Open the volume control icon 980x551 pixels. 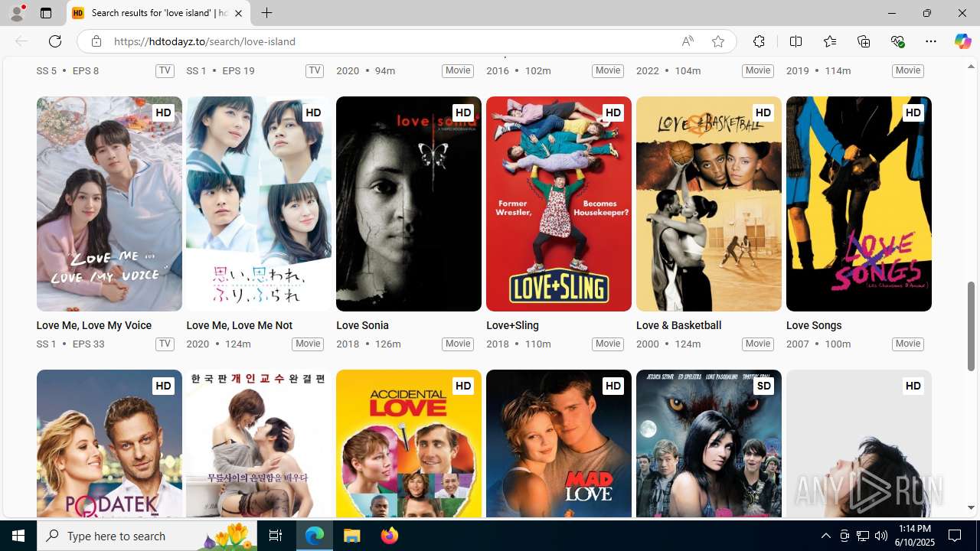tap(880, 536)
